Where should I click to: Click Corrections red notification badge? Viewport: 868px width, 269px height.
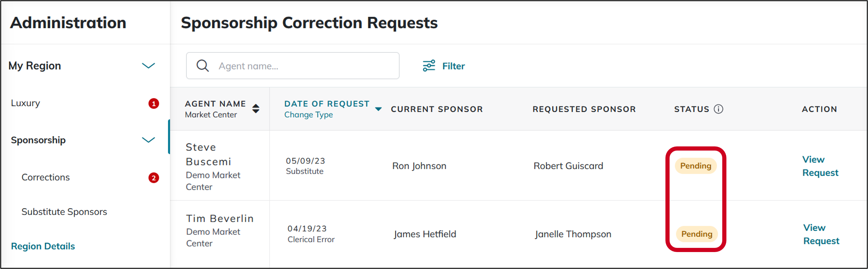(154, 178)
